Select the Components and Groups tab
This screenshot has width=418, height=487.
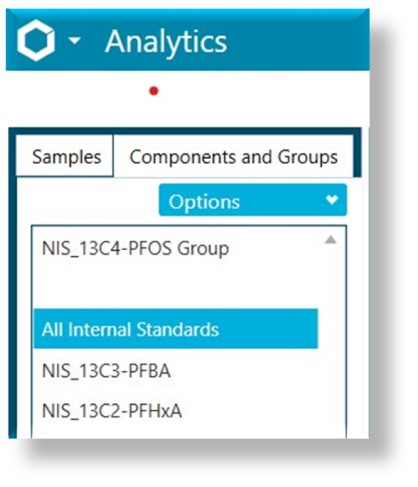point(233,156)
